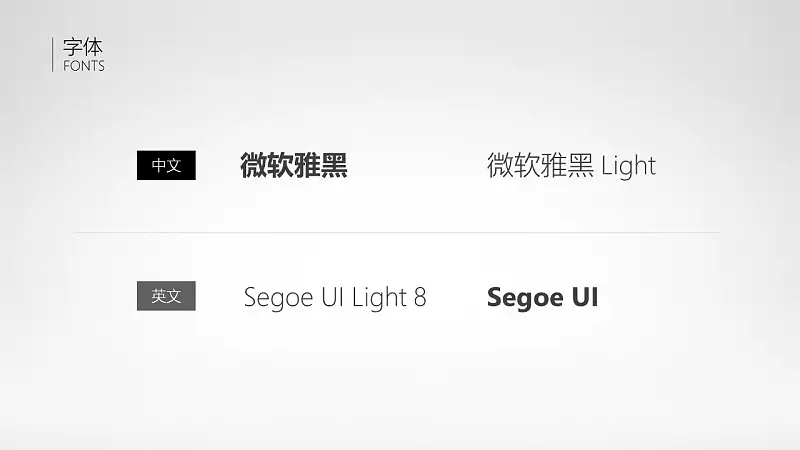800x450 pixels.
Task: Click the "字体" heading text
Action: pyautogui.click(x=83, y=47)
